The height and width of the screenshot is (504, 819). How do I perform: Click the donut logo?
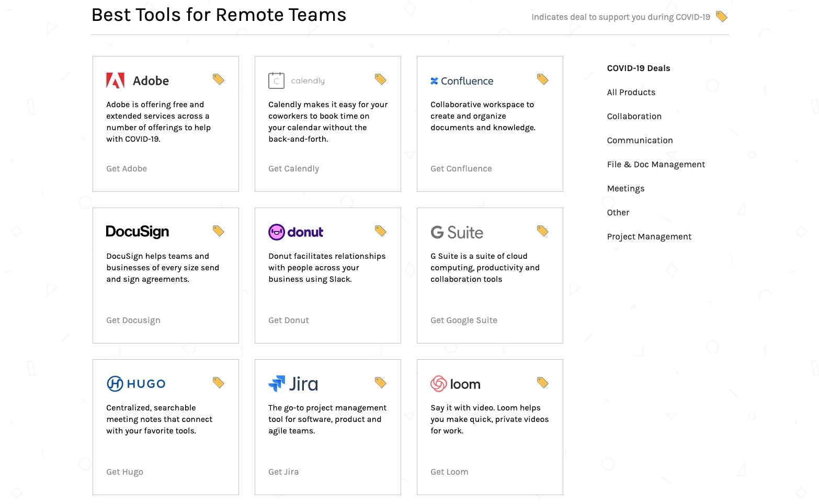pos(296,232)
